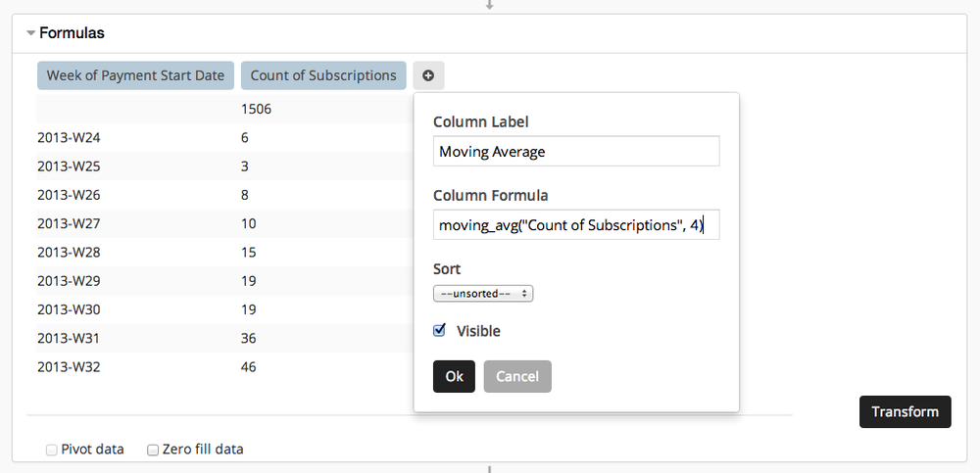The width and height of the screenshot is (980, 473).
Task: Select the 2013-W27 week cell
Action: 69,223
